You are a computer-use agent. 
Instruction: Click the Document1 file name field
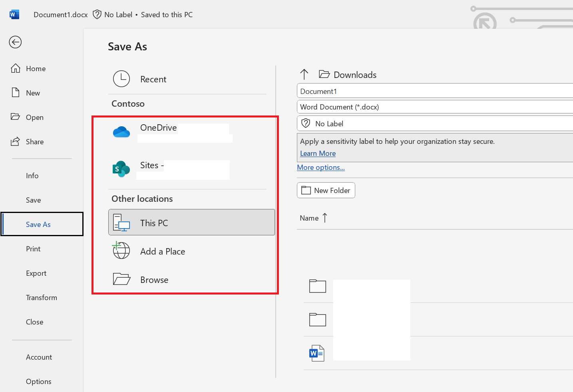435,91
